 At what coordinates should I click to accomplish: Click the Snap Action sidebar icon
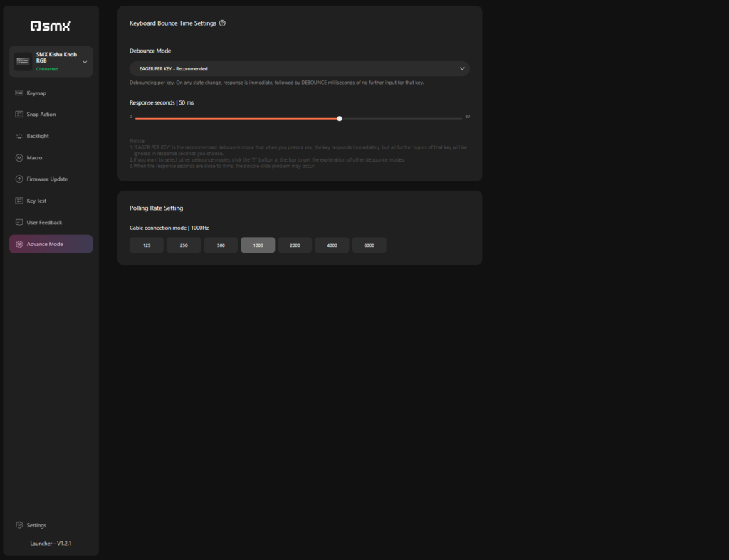tap(19, 115)
